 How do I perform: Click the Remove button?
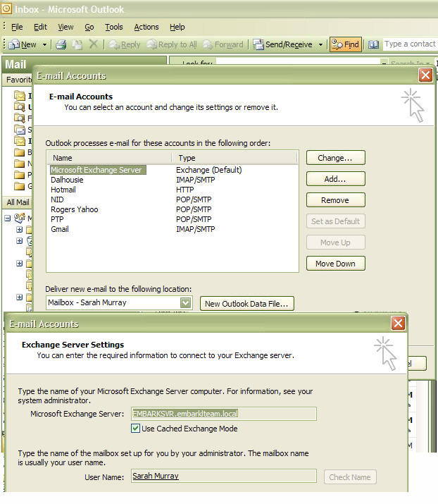point(336,200)
